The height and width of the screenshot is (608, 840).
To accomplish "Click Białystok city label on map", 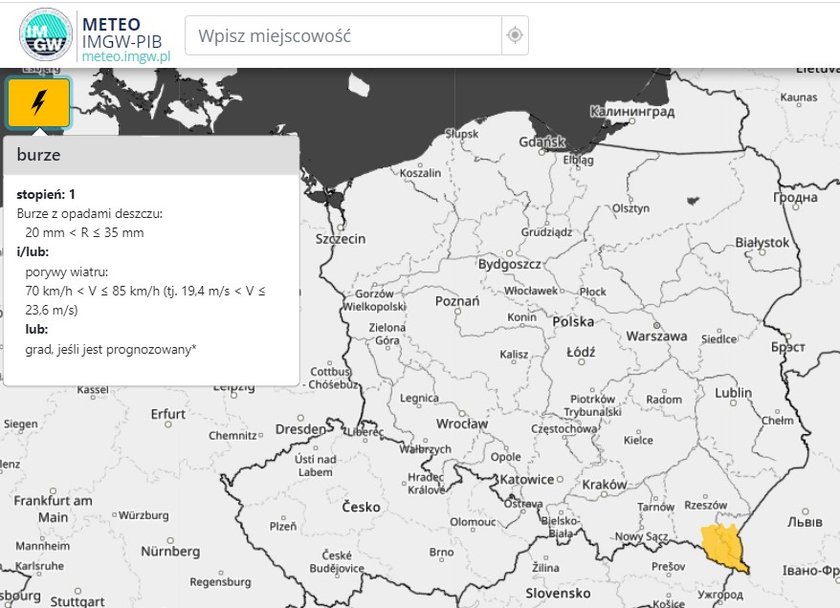I will pyautogui.click(x=762, y=243).
